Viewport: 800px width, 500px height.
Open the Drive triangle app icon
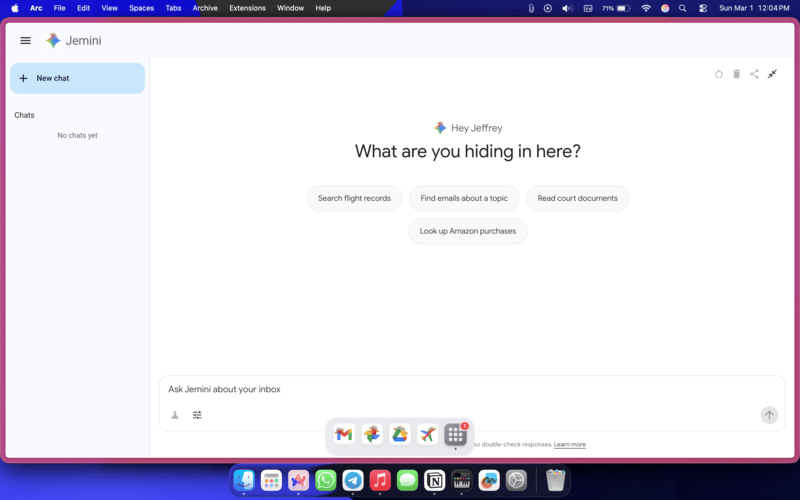click(399, 435)
